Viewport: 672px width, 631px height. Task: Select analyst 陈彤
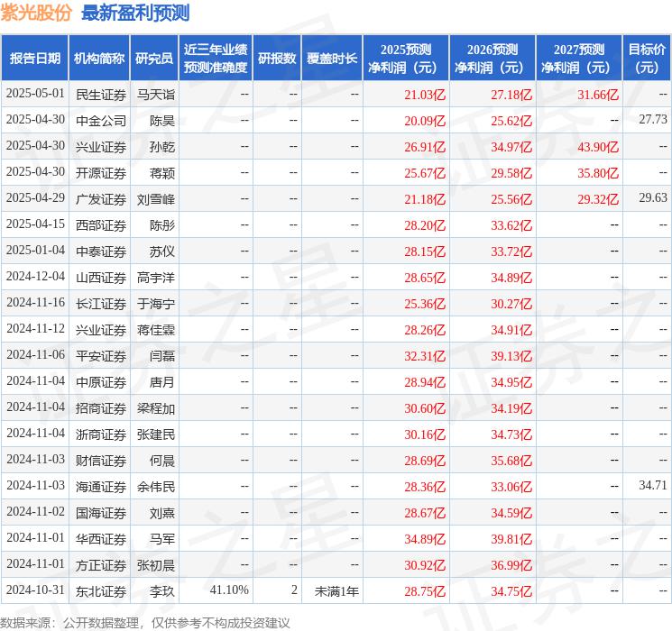tap(162, 224)
